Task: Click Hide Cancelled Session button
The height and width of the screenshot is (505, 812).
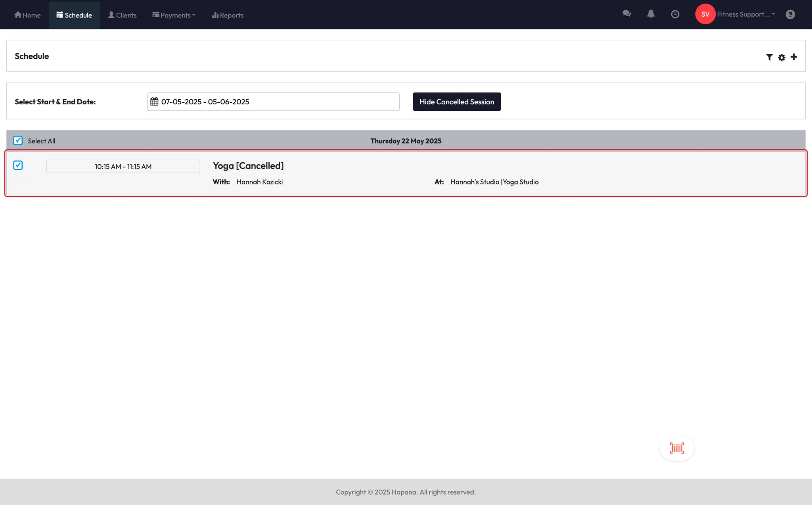Action: [x=456, y=102]
